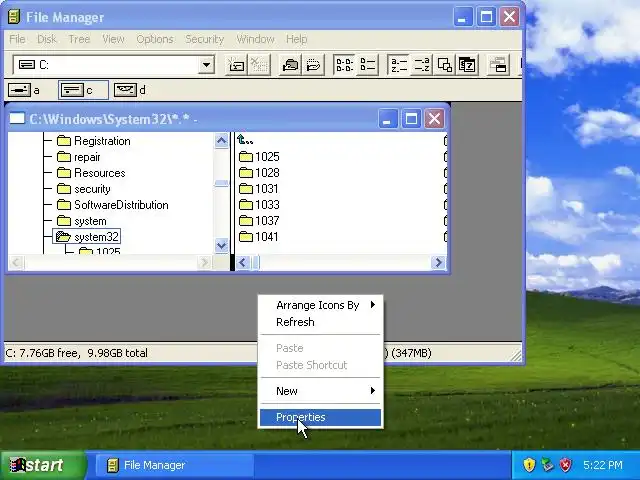This screenshot has width=640, height=480.
Task: Select system32 folder in tree
Action: pos(87,237)
